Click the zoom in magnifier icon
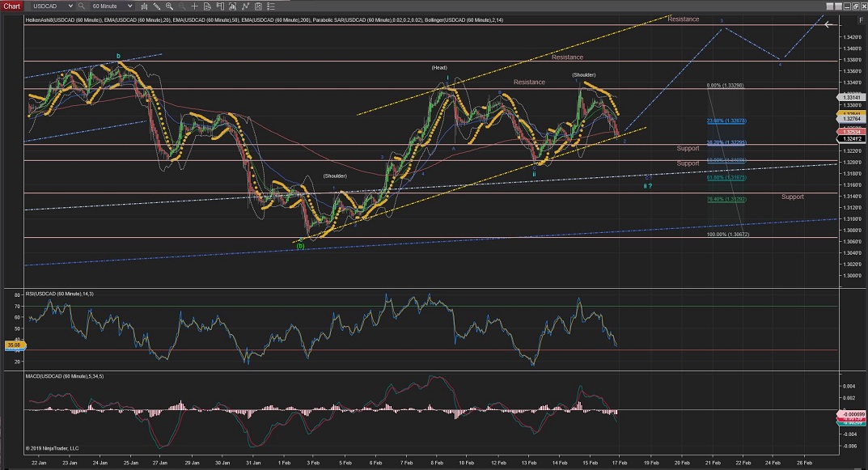 coord(169,6)
